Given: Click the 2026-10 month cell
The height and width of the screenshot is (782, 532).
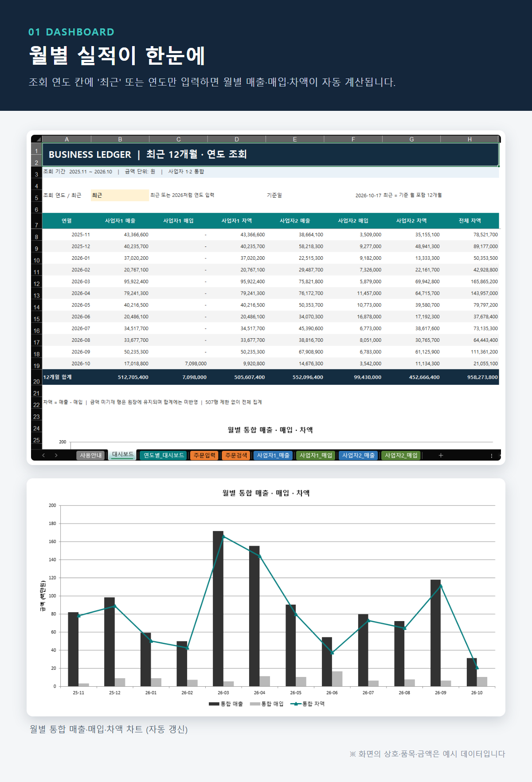Looking at the screenshot, I should tap(66, 364).
